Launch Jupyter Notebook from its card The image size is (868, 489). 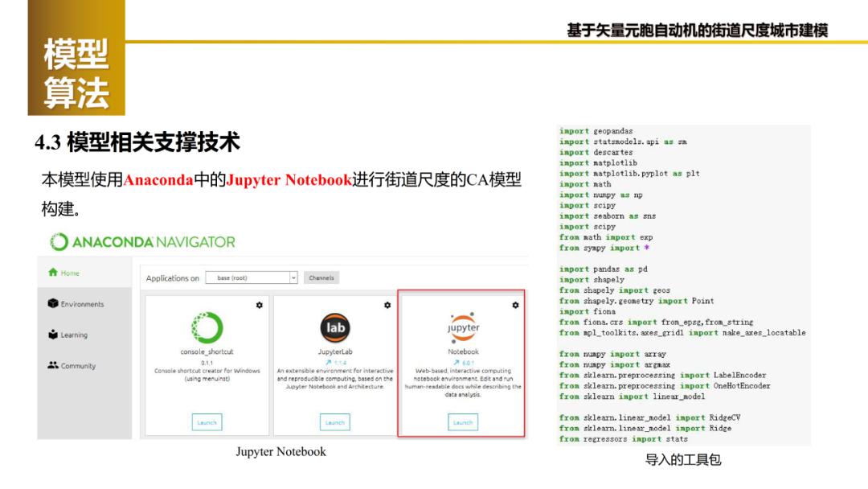pos(463,422)
